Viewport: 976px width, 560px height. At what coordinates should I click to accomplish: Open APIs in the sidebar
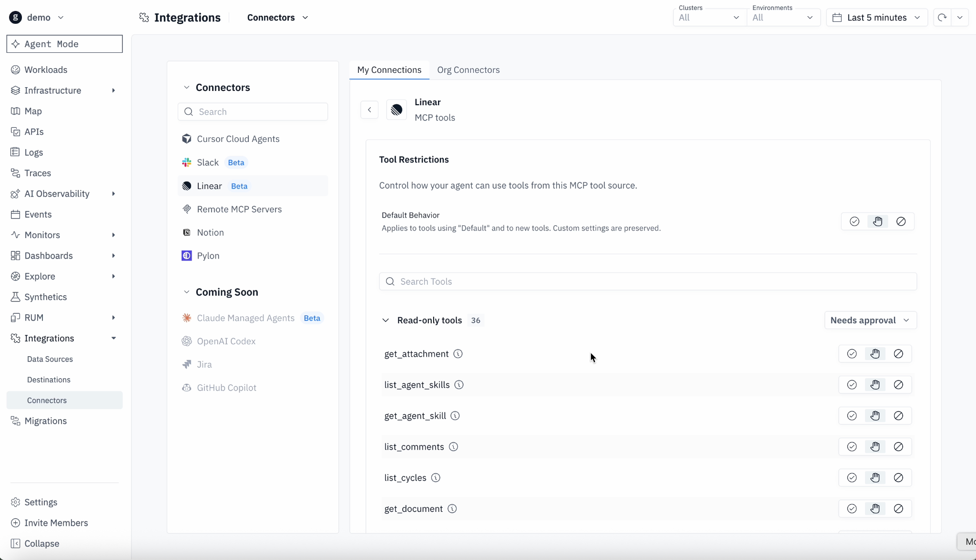64,131
